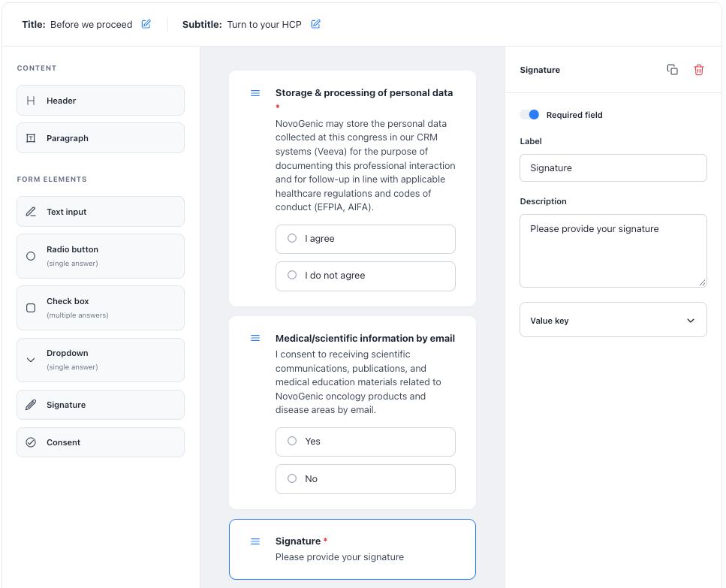Image resolution: width=726 pixels, height=588 pixels.
Task: Click the Description text area
Action: (613, 251)
